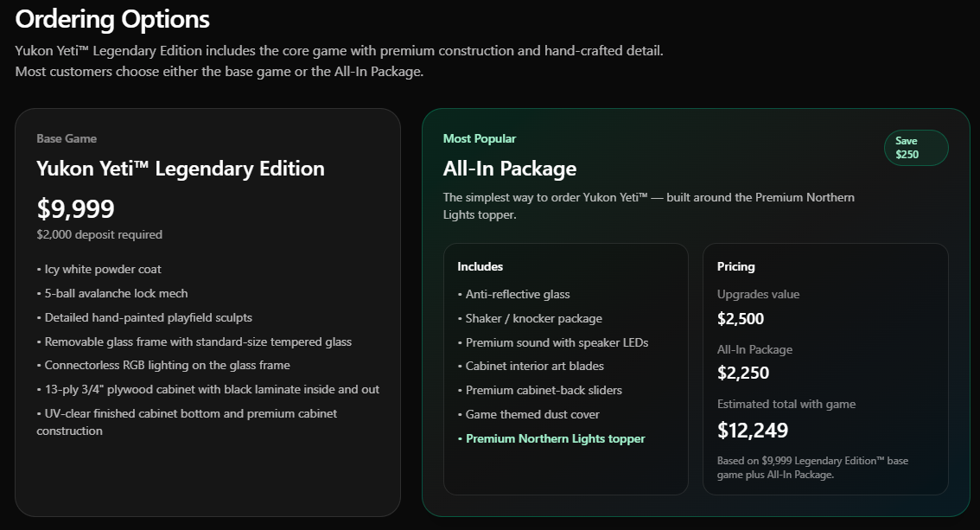Image resolution: width=980 pixels, height=530 pixels.
Task: Click the Includes section heading
Action: (x=480, y=266)
